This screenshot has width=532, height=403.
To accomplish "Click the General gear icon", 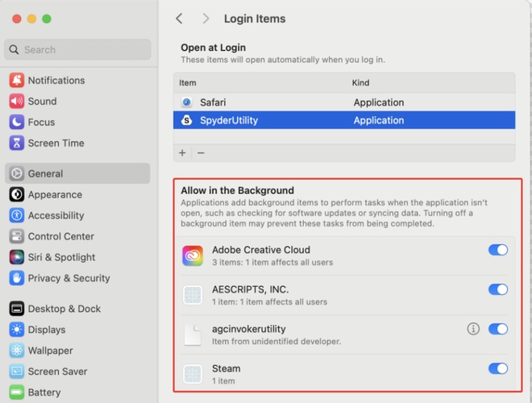I will click(17, 173).
